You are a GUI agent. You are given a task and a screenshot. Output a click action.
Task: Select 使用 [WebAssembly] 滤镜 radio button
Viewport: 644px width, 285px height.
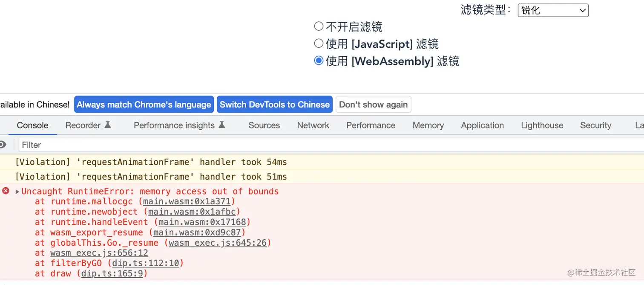pyautogui.click(x=319, y=61)
